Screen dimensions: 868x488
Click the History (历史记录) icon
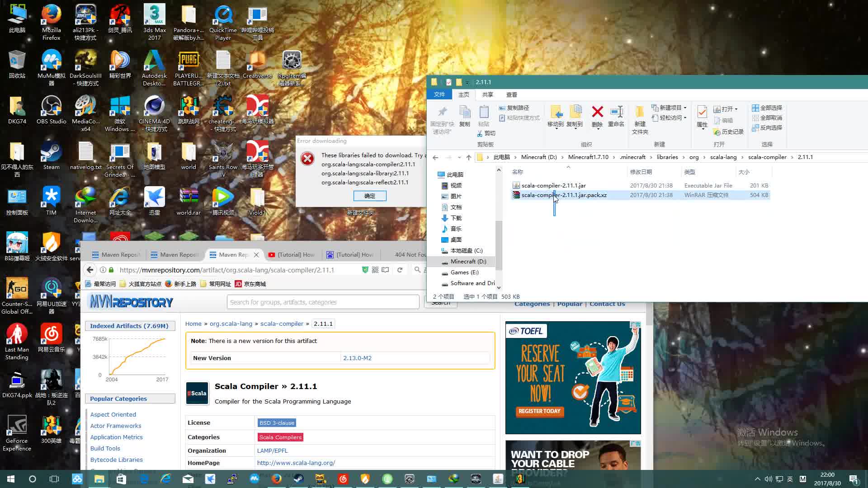717,132
